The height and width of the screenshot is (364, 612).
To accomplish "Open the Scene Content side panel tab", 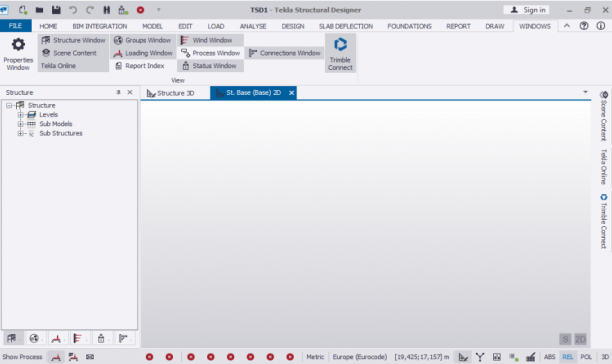I will 604,116.
